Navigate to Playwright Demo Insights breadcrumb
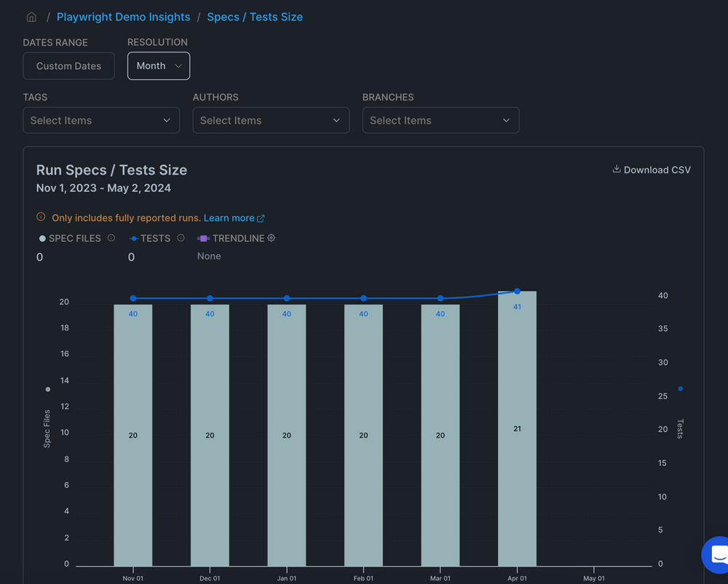Image resolution: width=728 pixels, height=584 pixels. 123,16
